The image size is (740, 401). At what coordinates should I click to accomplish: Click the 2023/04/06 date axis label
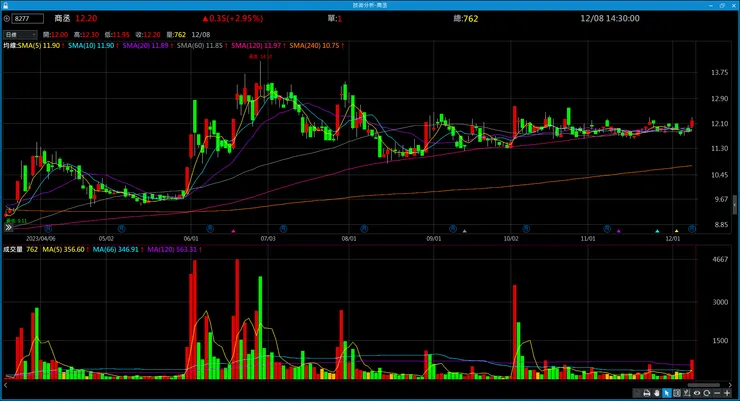[41, 239]
